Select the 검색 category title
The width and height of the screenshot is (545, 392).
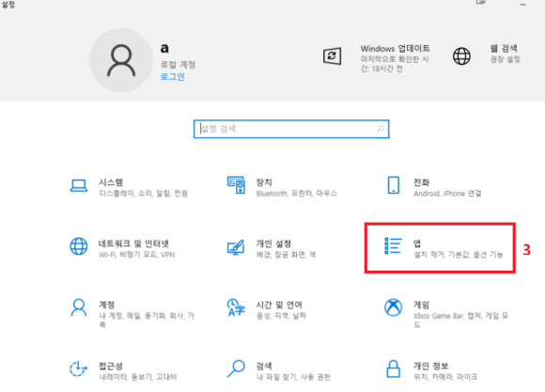pos(264,366)
